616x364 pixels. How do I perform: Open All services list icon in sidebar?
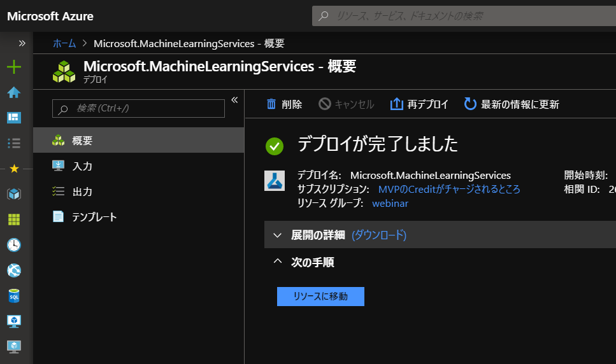pyautogui.click(x=14, y=143)
